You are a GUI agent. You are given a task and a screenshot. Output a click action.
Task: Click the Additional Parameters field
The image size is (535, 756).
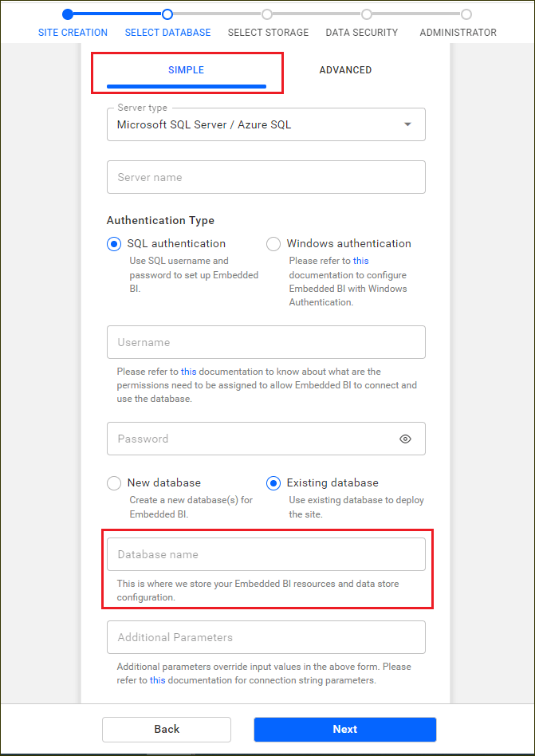pos(266,637)
